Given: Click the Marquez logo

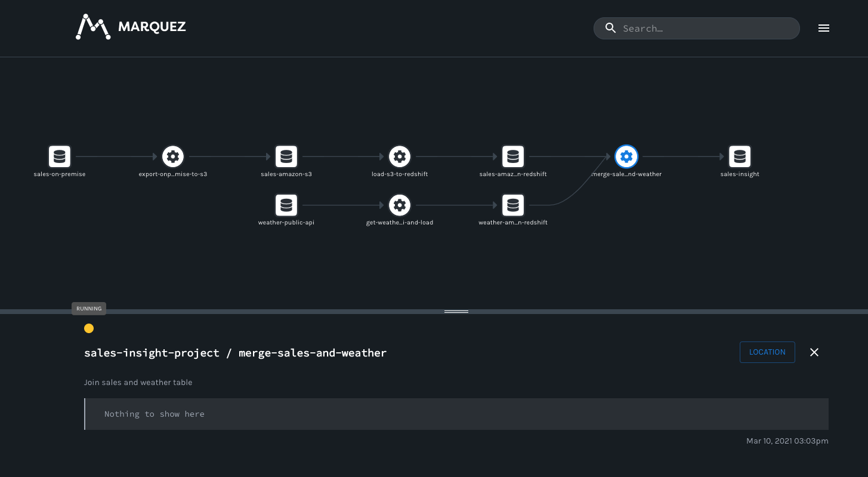Looking at the screenshot, I should [x=130, y=26].
